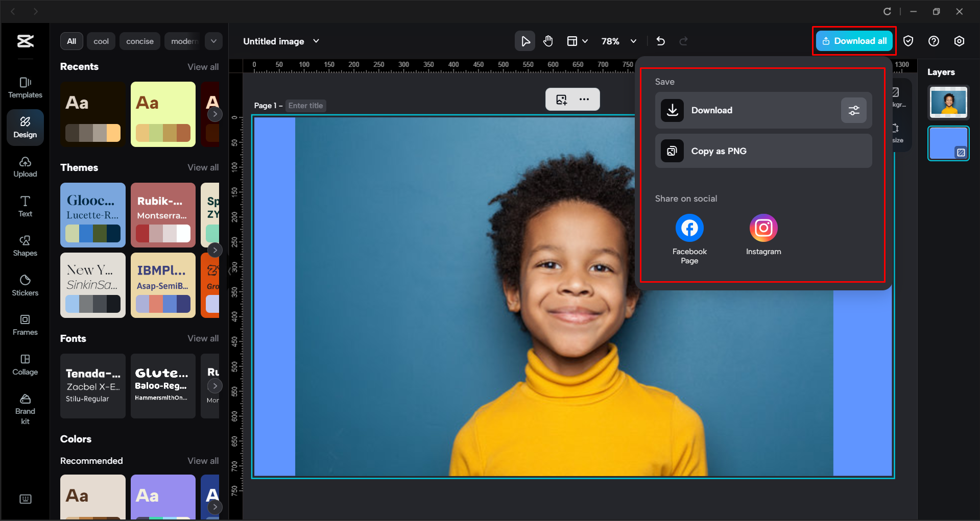Open the Frames panel
Viewport: 980px width, 521px height.
(25, 325)
